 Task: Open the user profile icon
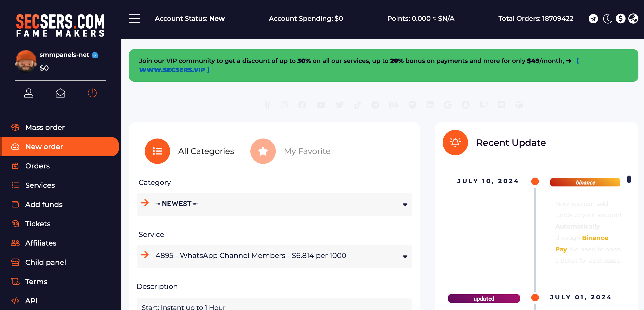(29, 93)
